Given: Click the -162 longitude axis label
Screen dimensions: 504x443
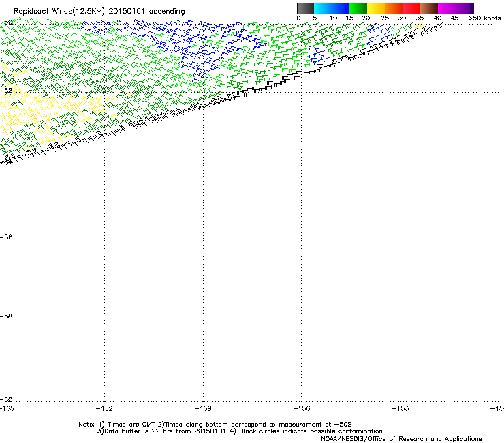Looking at the screenshot, I should [x=104, y=408].
